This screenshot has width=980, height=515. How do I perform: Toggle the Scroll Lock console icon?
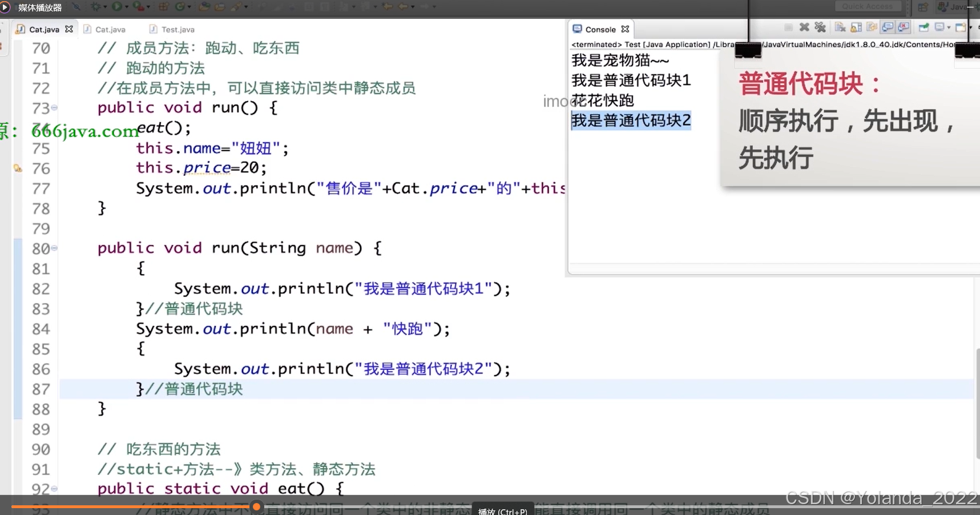tap(856, 27)
